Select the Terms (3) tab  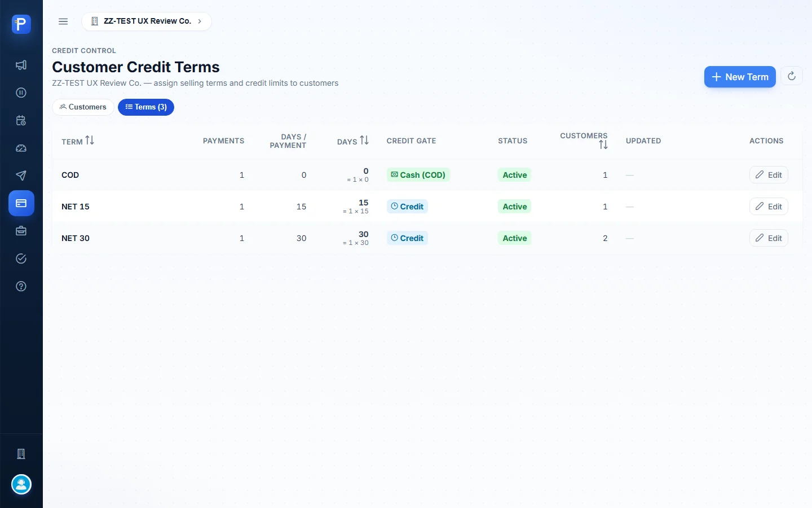(146, 107)
